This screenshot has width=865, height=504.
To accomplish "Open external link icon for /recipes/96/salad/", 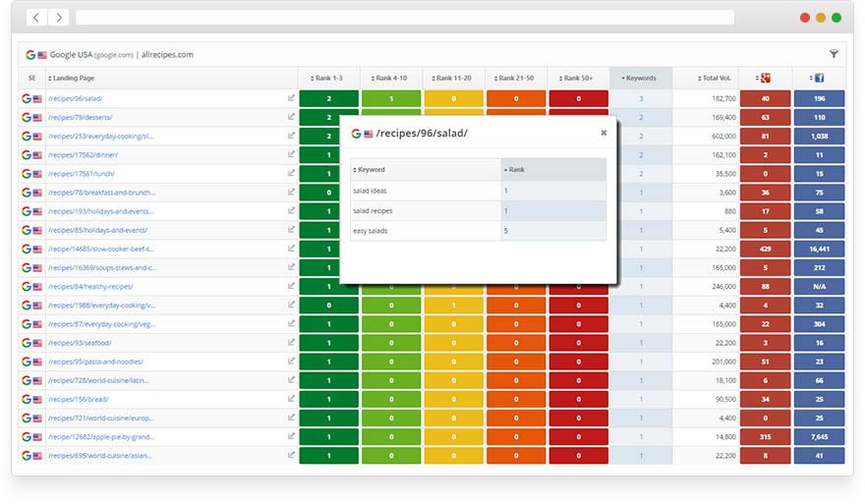I will 291,98.
